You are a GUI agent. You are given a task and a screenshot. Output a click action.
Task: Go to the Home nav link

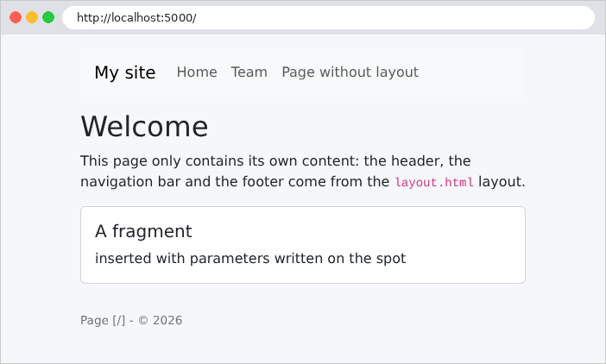point(197,72)
